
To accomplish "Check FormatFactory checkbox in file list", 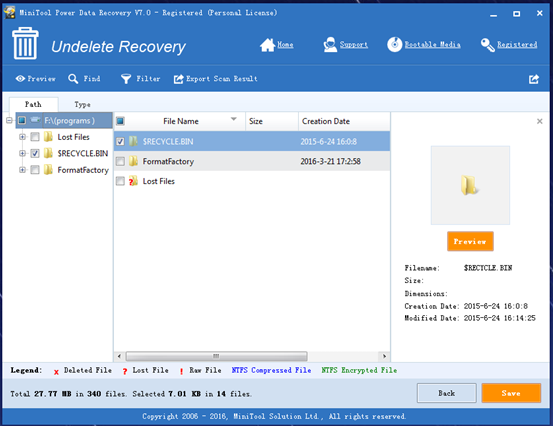I will click(120, 162).
